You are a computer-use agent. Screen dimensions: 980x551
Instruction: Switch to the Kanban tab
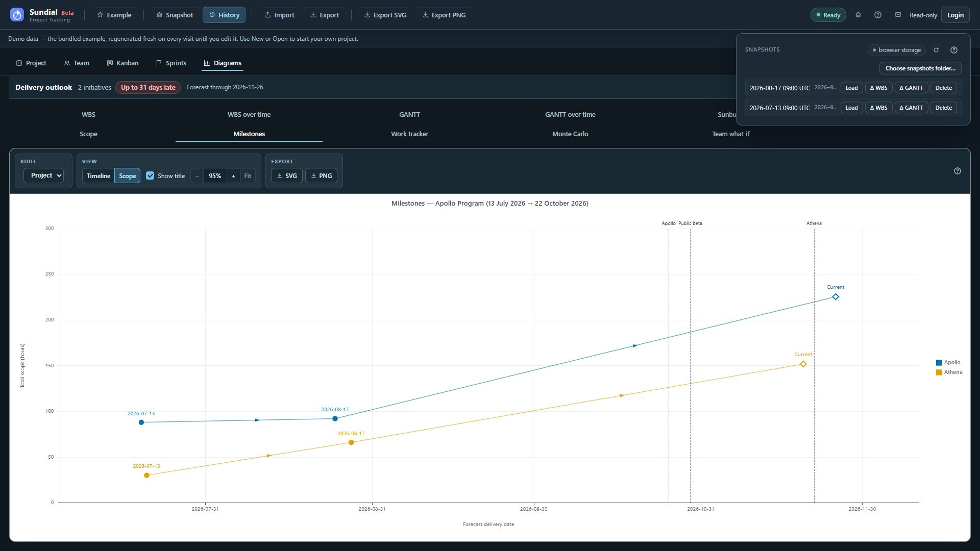tap(122, 63)
